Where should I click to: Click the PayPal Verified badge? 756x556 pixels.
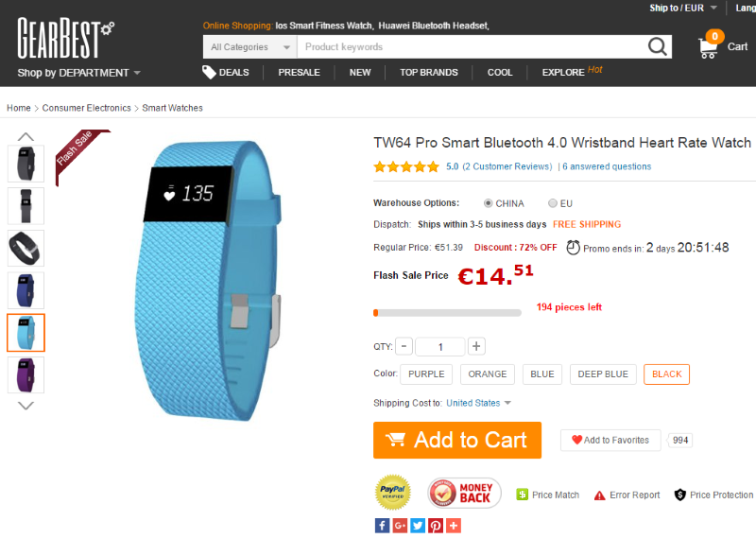coord(393,493)
